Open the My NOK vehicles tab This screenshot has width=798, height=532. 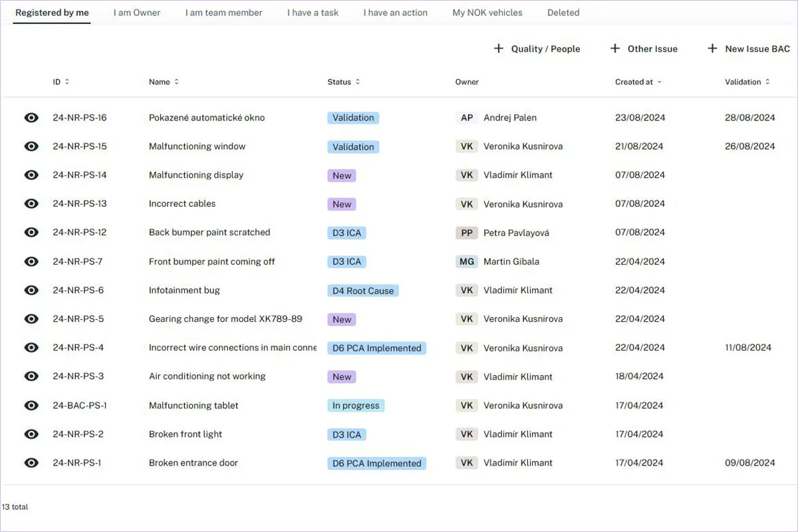point(487,13)
